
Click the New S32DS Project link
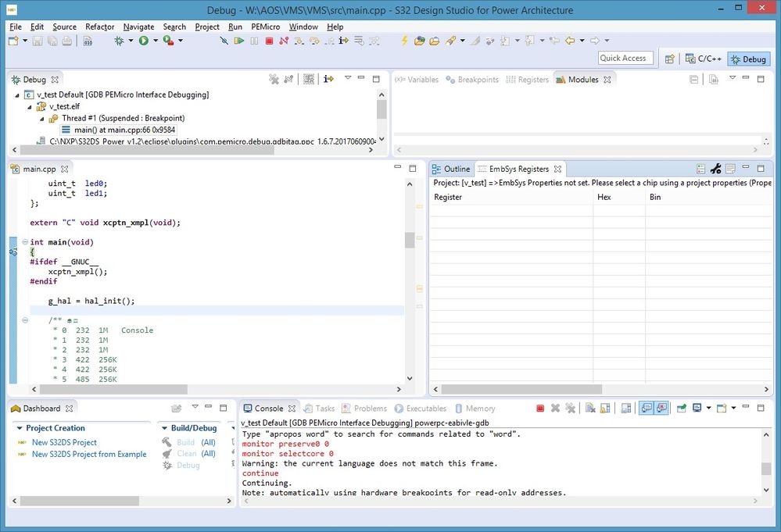[x=64, y=442]
